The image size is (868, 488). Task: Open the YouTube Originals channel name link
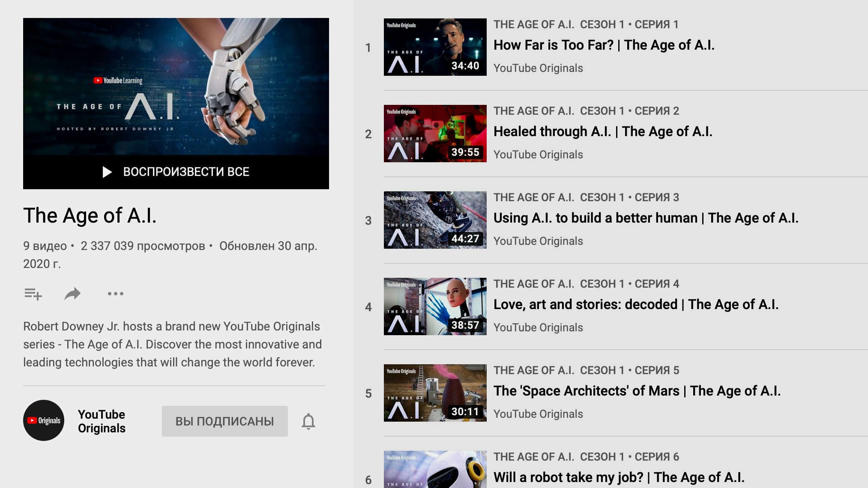click(102, 421)
